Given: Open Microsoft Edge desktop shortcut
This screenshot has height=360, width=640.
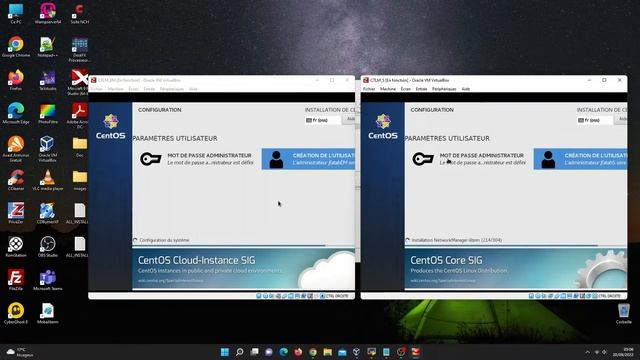Looking at the screenshot, I should tap(16, 113).
